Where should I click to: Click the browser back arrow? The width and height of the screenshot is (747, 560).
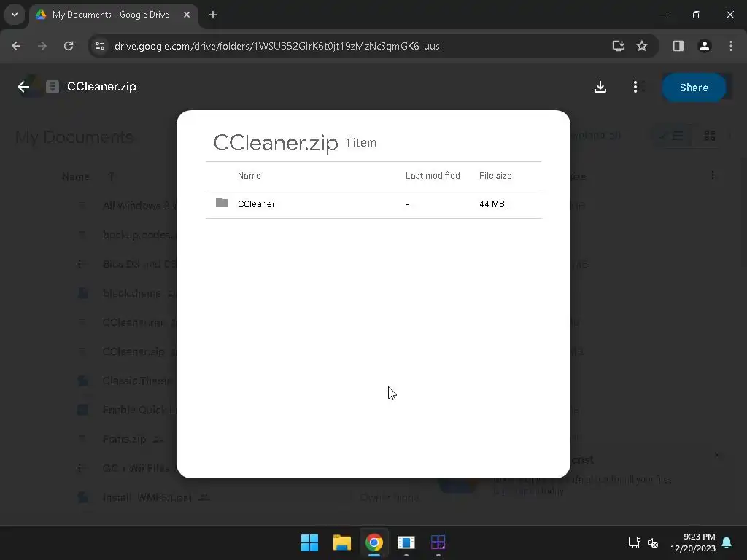[16, 46]
